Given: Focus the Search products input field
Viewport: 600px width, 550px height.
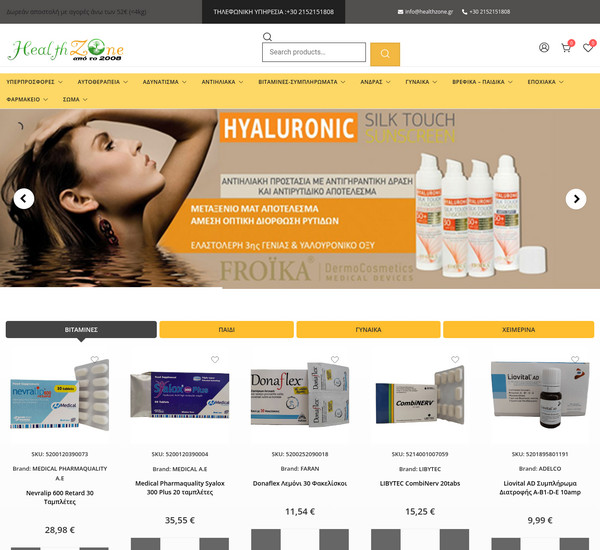Looking at the screenshot, I should click(x=314, y=52).
